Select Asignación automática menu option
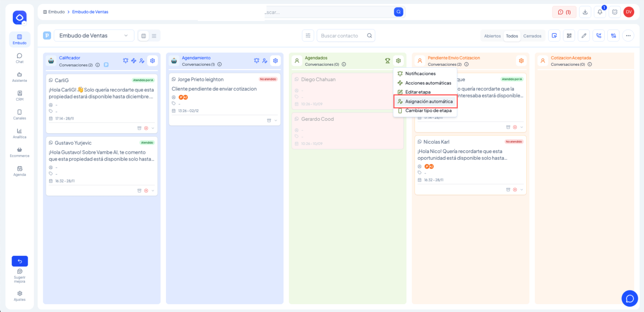Viewport: 644px width, 312px height. pyautogui.click(x=429, y=102)
